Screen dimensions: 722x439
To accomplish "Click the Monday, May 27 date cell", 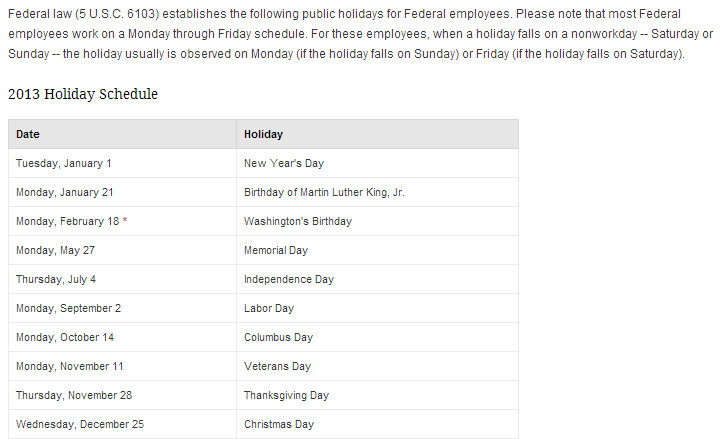I will (x=56, y=250).
